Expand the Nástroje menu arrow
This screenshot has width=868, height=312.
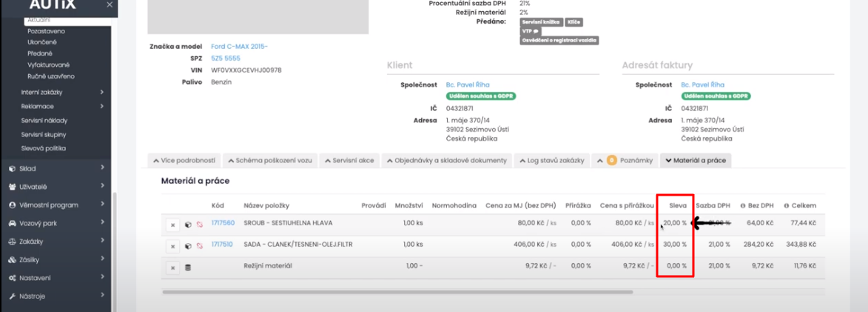click(x=103, y=296)
